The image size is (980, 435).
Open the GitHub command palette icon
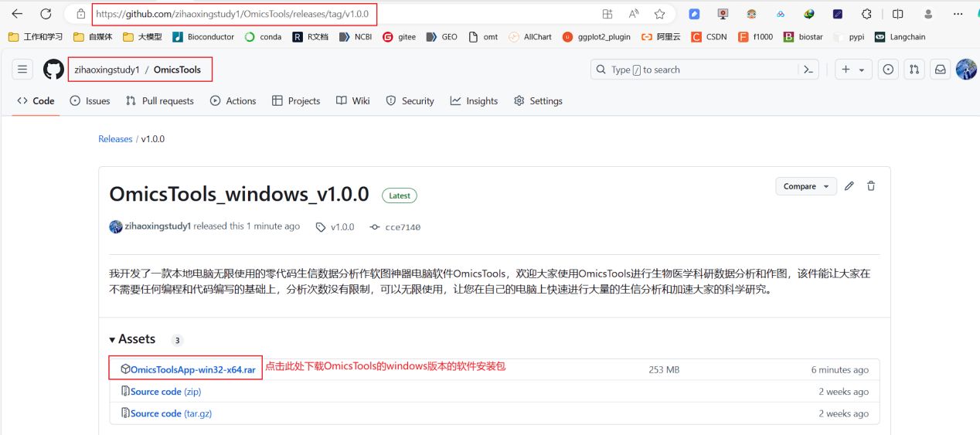[808, 70]
